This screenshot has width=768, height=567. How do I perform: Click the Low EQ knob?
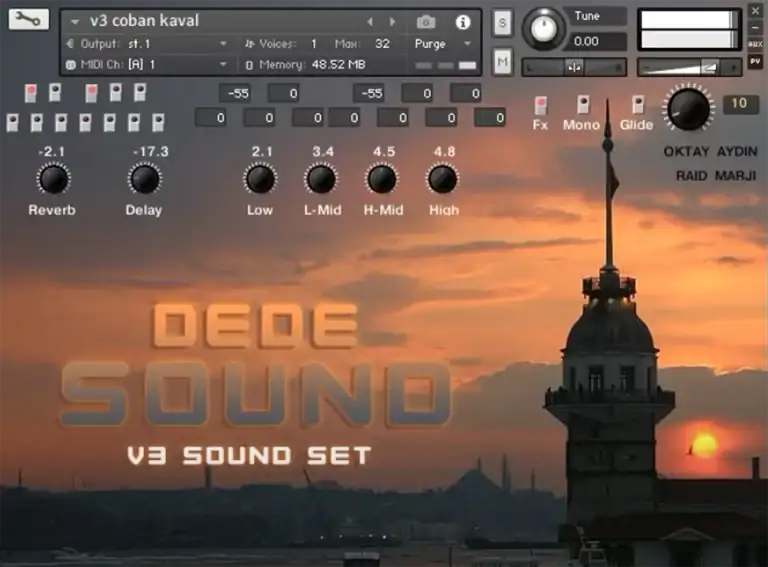pos(260,179)
